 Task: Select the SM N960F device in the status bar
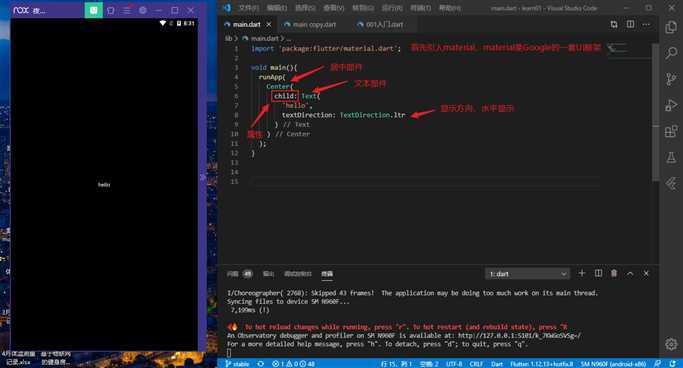[613, 364]
